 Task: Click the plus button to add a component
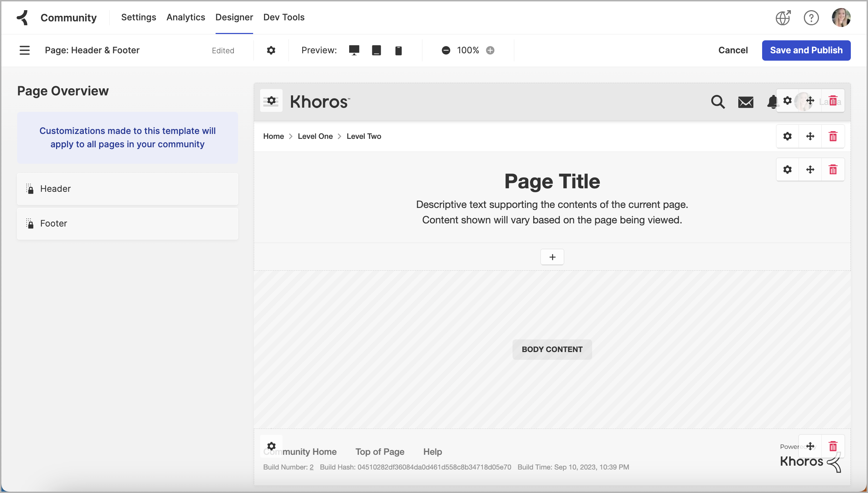coord(552,257)
